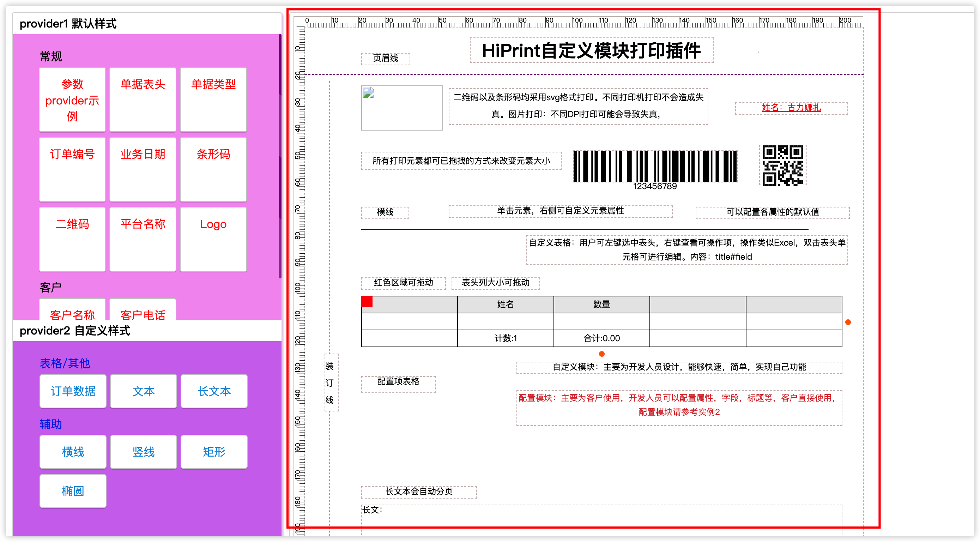The image size is (980, 542).
Task: Click the broken image placeholder on canvas
Action: (x=402, y=108)
